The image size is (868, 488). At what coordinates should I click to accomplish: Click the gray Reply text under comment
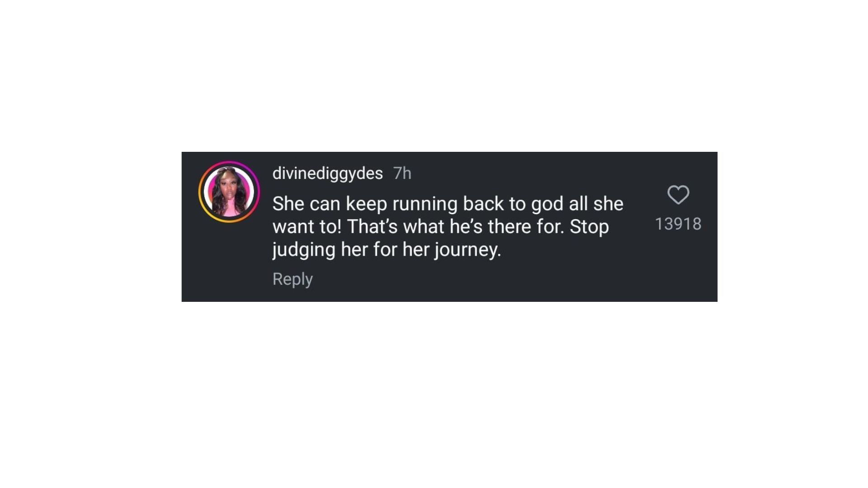pos(292,279)
